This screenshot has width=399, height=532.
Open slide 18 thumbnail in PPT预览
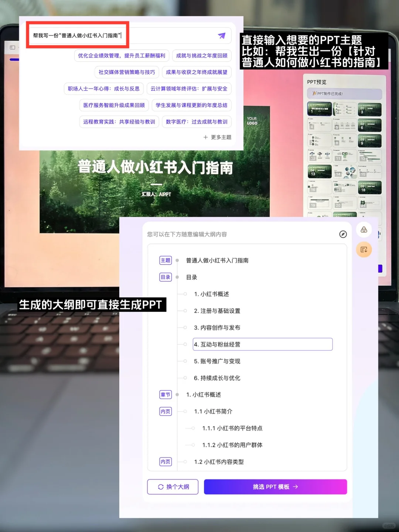coord(369,188)
